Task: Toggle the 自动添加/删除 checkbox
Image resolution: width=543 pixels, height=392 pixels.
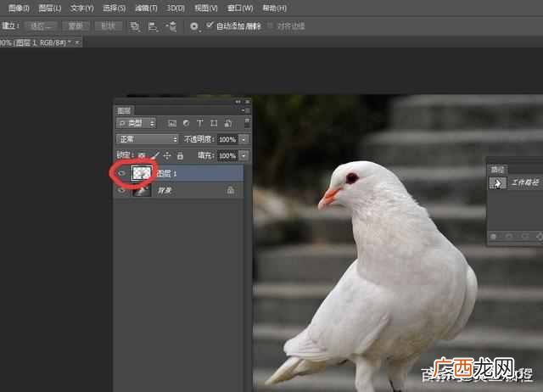Action: 210,25
